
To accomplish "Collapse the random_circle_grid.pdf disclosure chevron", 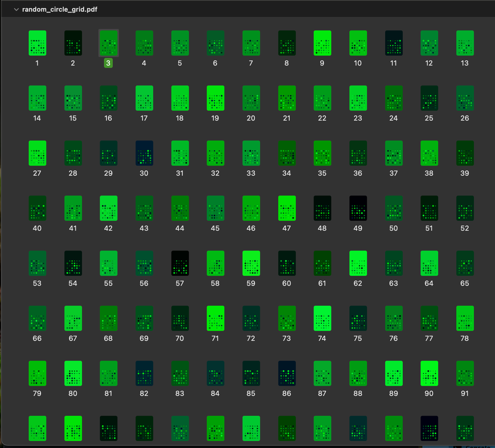I will 16,10.
